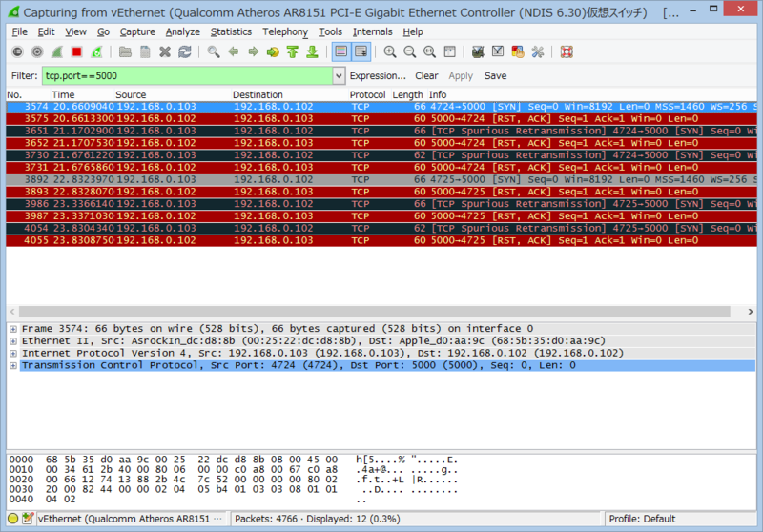This screenshot has height=532, width=763.
Task: Click the Expression... filter button
Action: coord(378,76)
